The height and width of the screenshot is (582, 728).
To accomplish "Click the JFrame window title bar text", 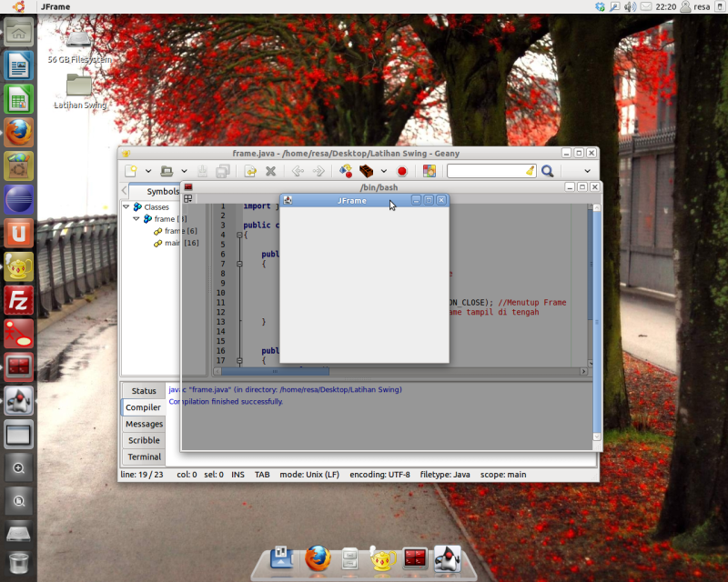I will click(x=351, y=200).
